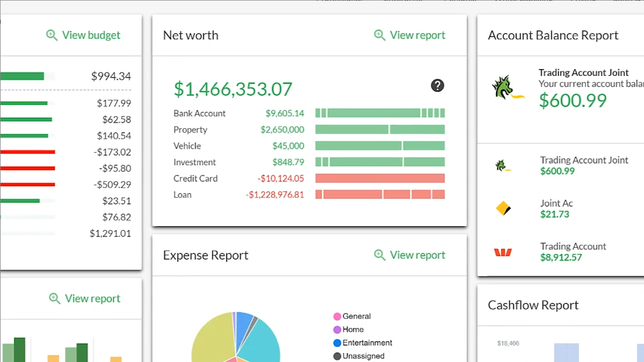The image size is (644, 362).
Task: Open the Trading Account Joint $600.99 row
Action: click(x=560, y=165)
